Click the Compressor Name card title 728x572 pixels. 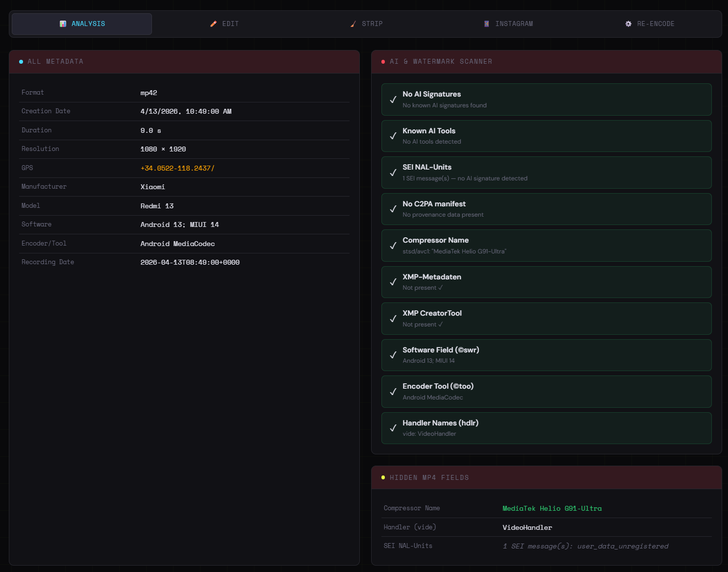point(436,240)
